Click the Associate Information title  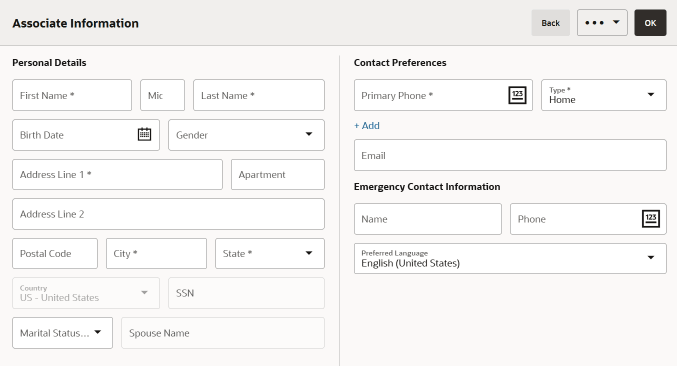pos(76,23)
